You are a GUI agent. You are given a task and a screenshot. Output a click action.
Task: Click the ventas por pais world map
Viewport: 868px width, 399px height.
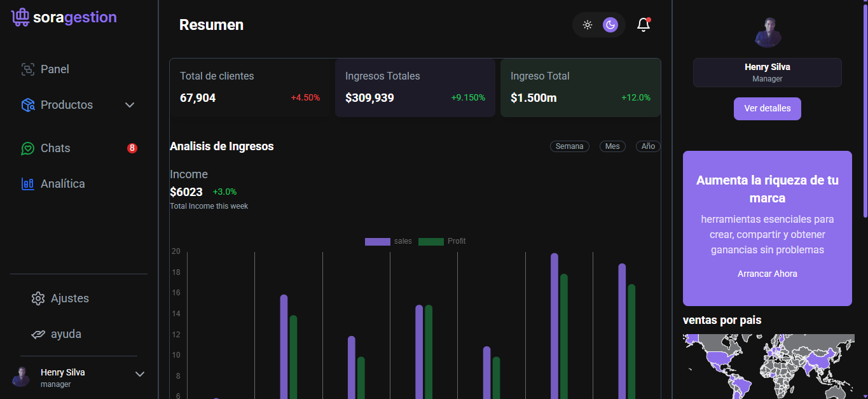[x=768, y=366]
